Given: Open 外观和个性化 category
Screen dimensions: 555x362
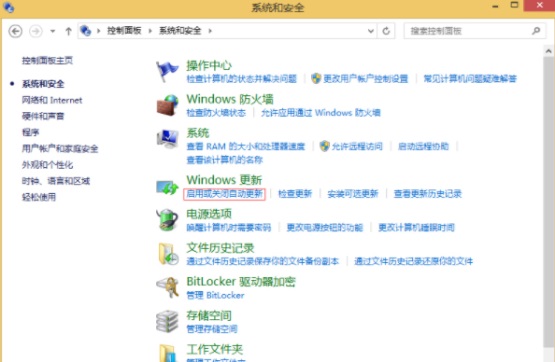Looking at the screenshot, I should (47, 165).
